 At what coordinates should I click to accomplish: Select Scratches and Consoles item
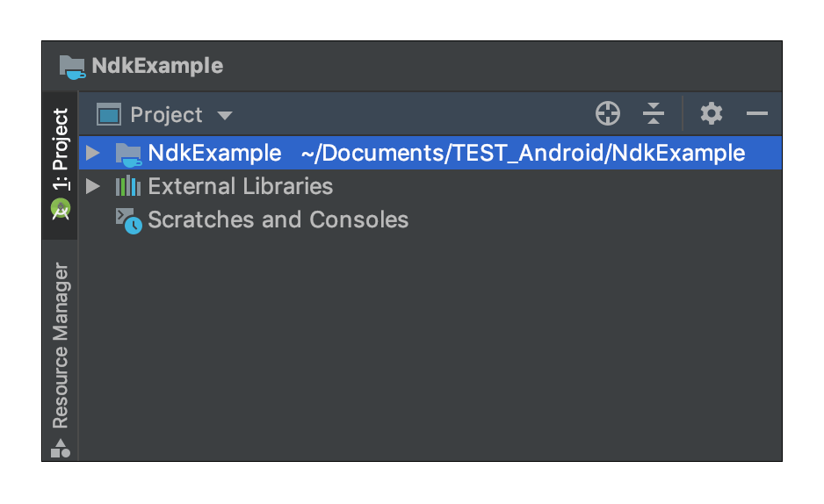click(278, 220)
